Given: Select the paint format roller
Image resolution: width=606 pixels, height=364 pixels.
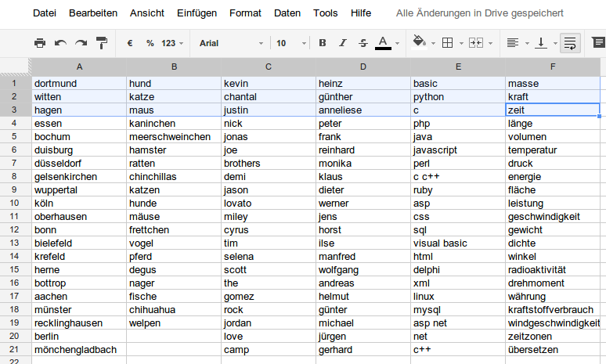Looking at the screenshot, I should 102,43.
